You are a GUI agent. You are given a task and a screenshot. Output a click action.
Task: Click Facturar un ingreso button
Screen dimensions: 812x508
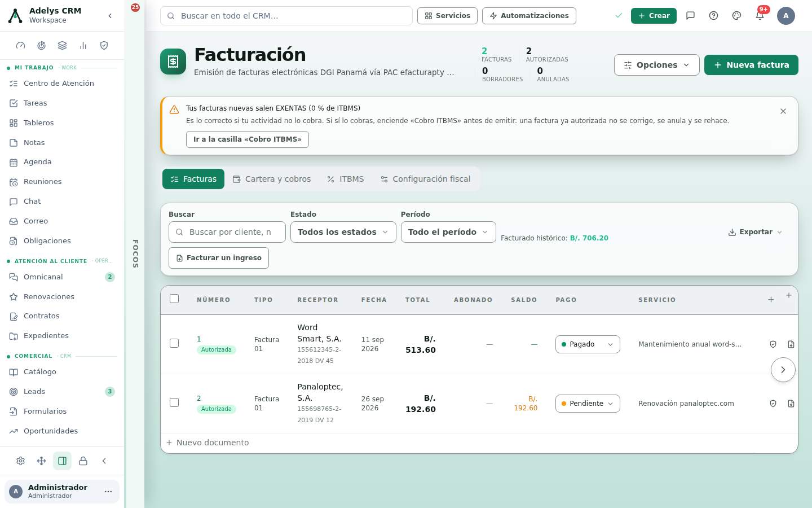219,258
